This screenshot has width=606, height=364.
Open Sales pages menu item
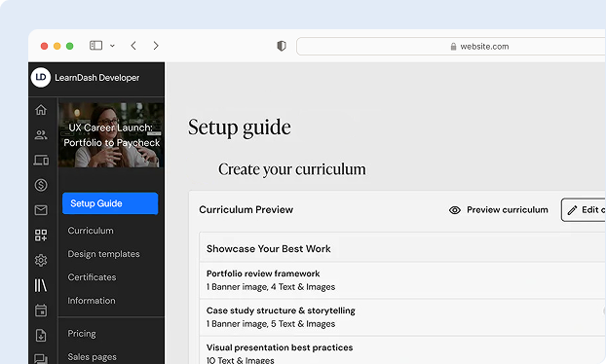[92, 356]
